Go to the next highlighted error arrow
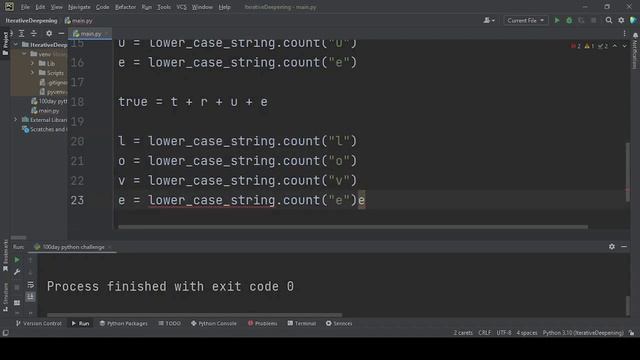Viewport: 640px width, 360px height. coord(624,46)
